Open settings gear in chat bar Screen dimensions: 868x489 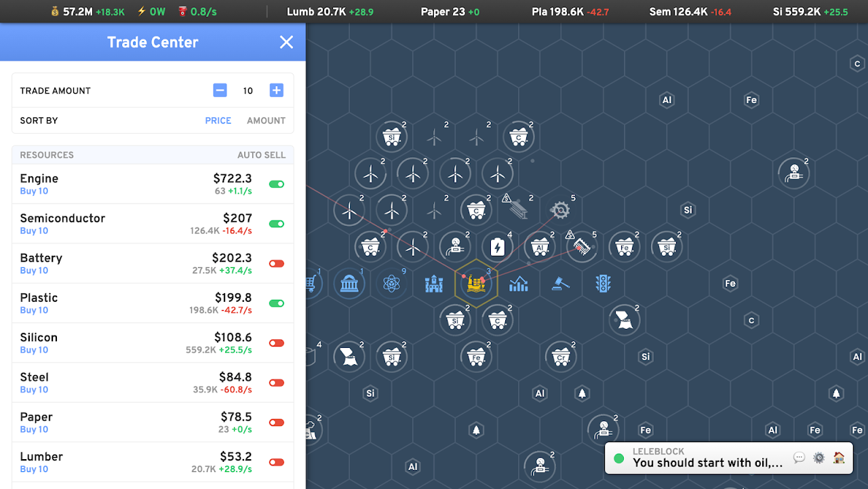coord(818,458)
